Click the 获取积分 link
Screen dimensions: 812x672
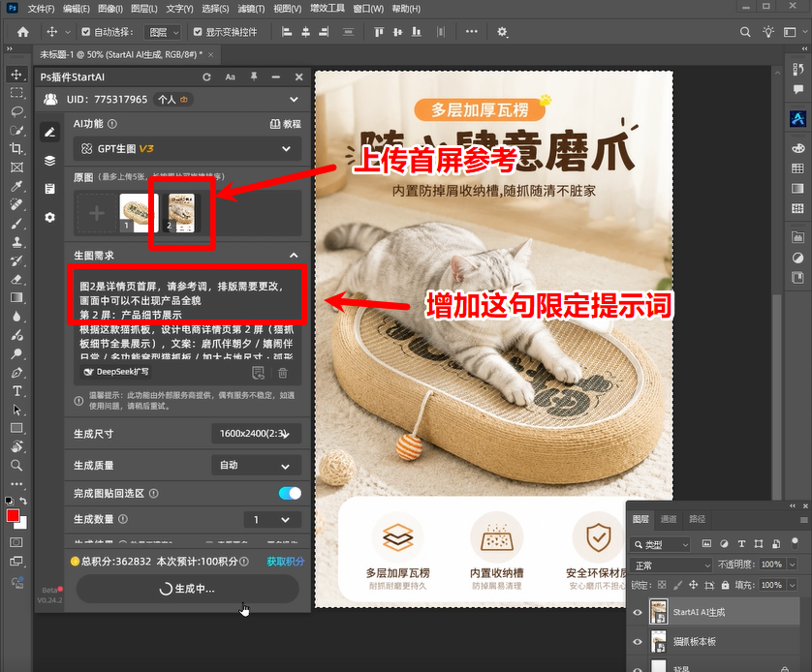click(285, 562)
